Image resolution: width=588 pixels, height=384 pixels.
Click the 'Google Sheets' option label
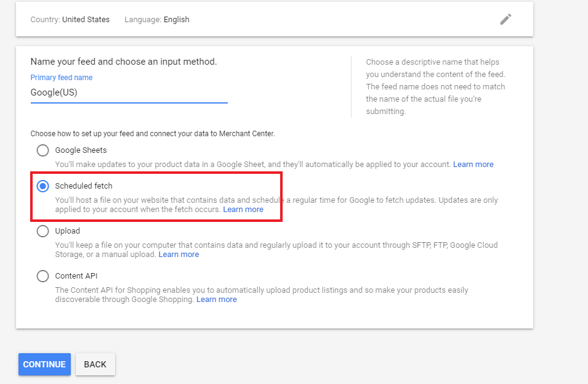81,150
